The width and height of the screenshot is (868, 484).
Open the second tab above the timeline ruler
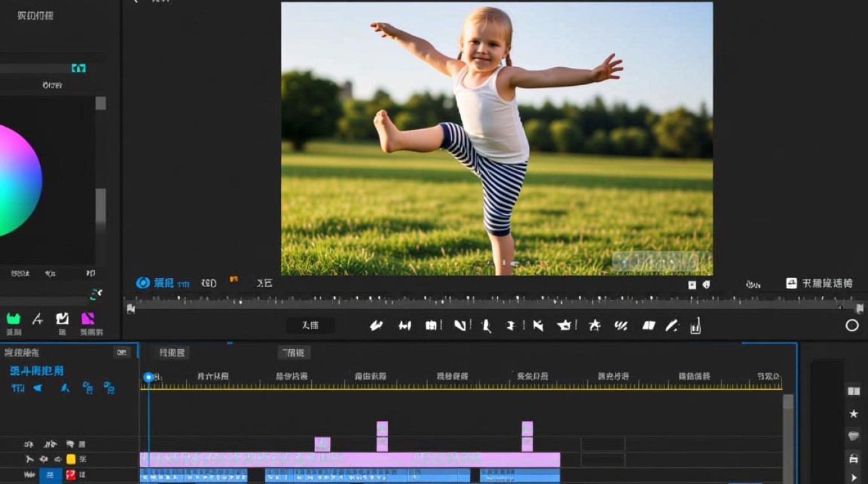pos(294,353)
